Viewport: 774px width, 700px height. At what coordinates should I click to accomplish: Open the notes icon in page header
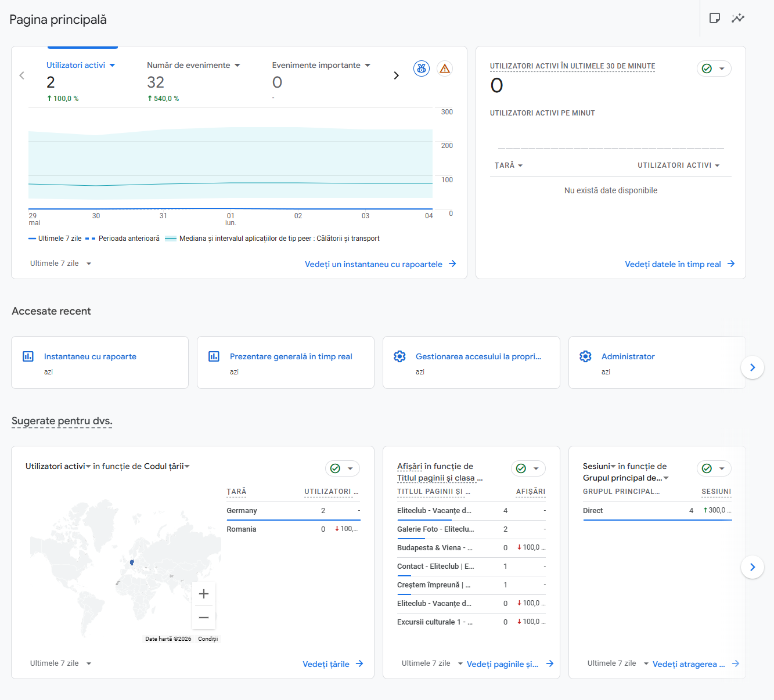click(715, 18)
